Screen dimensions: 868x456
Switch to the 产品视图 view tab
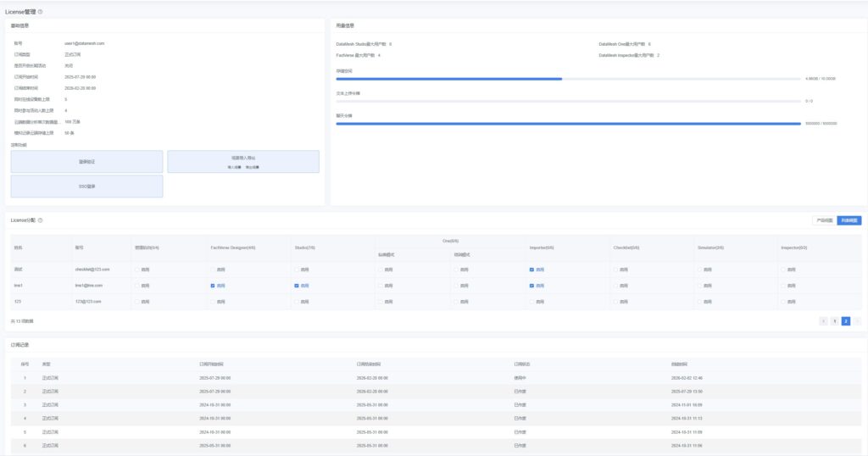click(823, 220)
